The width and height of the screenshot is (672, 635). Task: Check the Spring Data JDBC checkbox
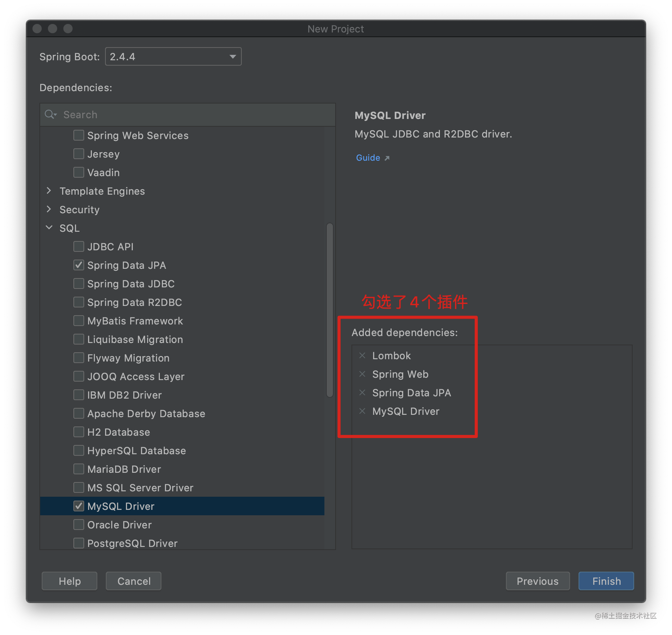(79, 284)
